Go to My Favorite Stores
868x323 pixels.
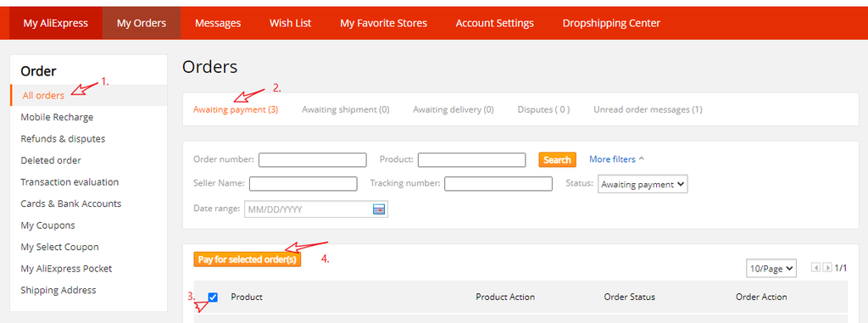coord(384,23)
